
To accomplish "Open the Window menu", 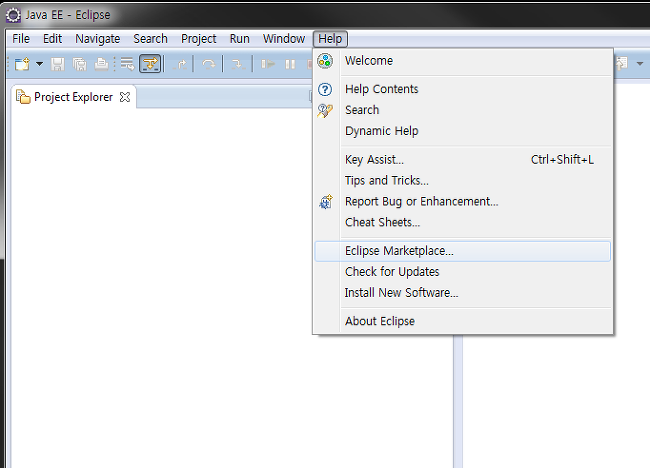I will [284, 39].
